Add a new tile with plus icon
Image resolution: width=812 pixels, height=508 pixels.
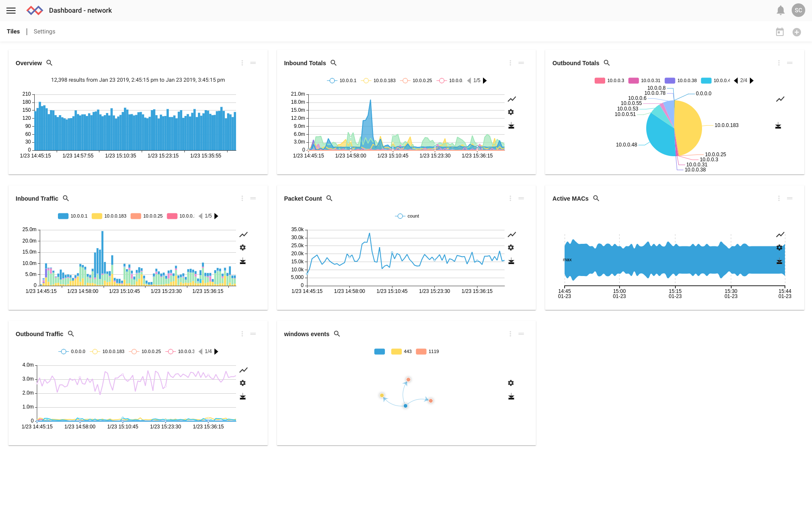point(797,32)
